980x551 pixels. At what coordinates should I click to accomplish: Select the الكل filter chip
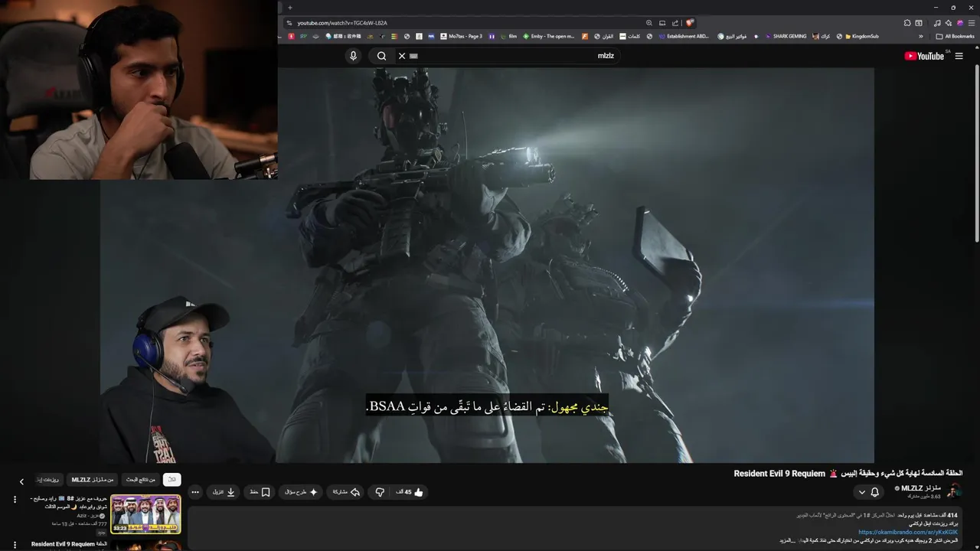coord(172,480)
